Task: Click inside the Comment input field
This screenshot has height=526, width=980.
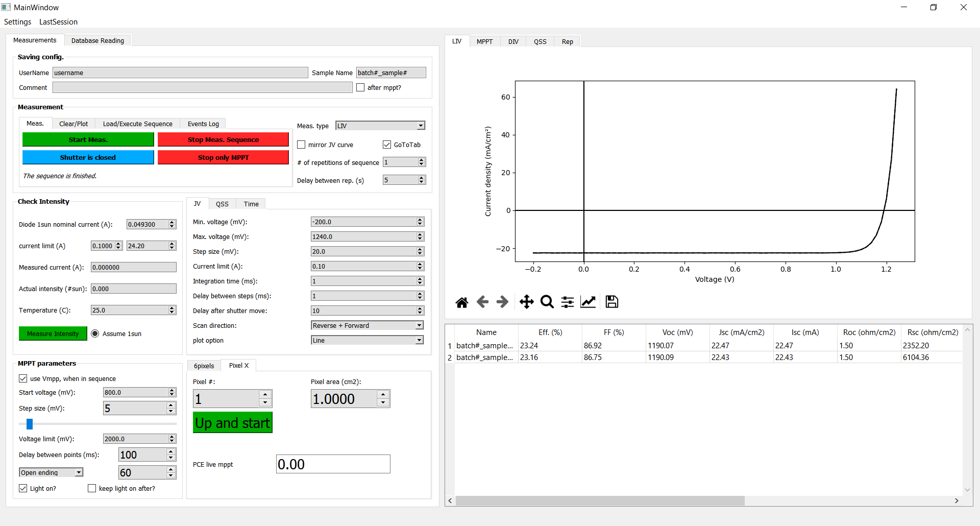Action: 202,87
